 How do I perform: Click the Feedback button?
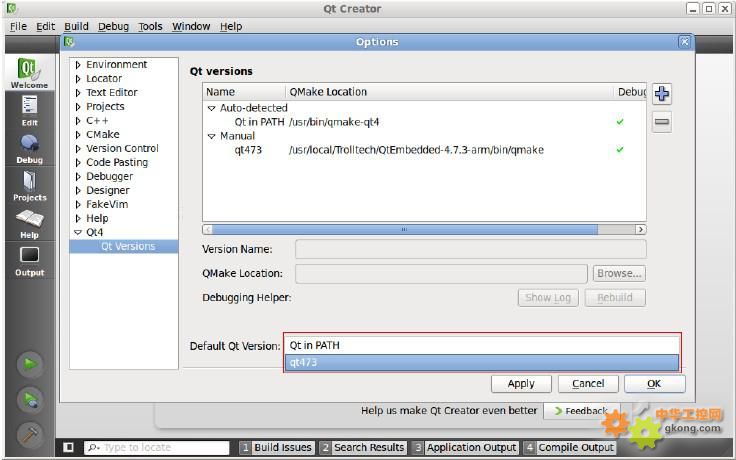tap(582, 411)
